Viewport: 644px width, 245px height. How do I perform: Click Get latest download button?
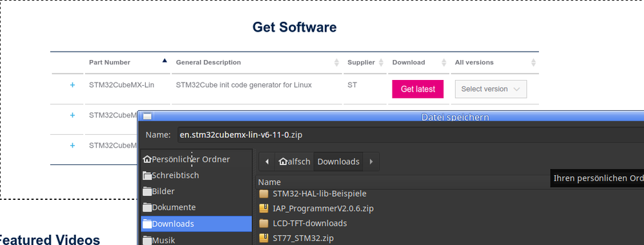(x=418, y=89)
